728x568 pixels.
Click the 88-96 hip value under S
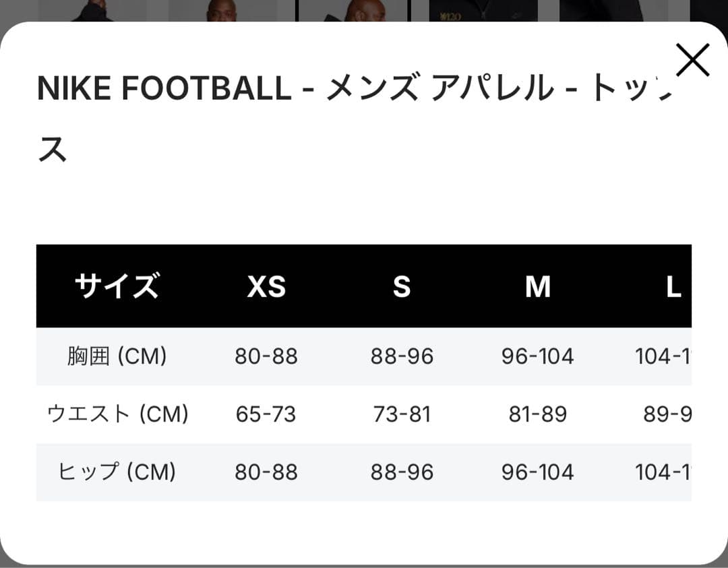click(402, 472)
